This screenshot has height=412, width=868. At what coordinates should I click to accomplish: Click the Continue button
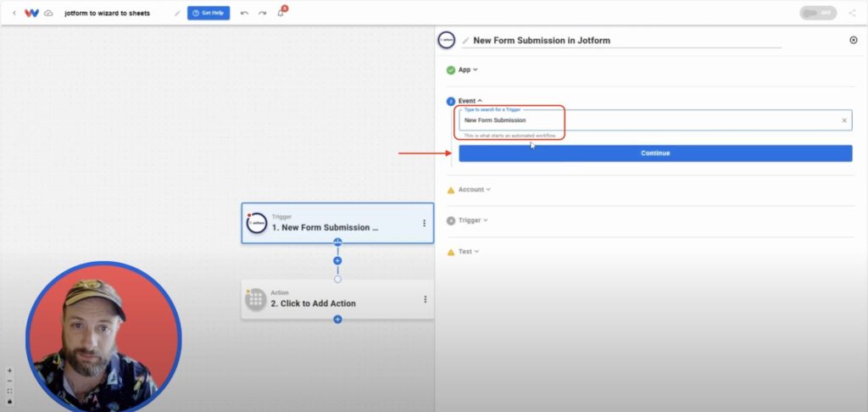coord(655,153)
